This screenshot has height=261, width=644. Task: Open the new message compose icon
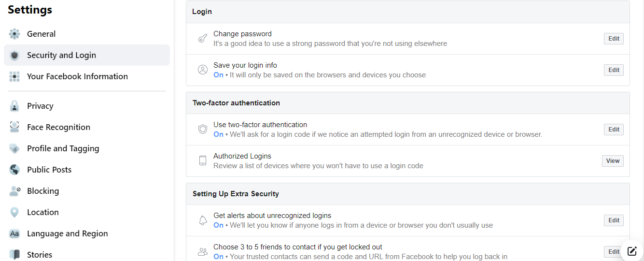(632, 251)
